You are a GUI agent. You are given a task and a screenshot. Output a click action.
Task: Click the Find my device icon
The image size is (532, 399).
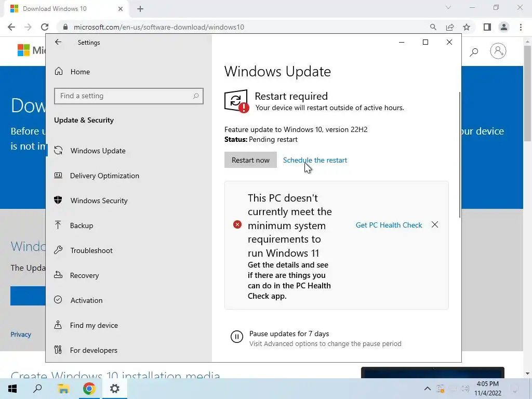pyautogui.click(x=58, y=325)
